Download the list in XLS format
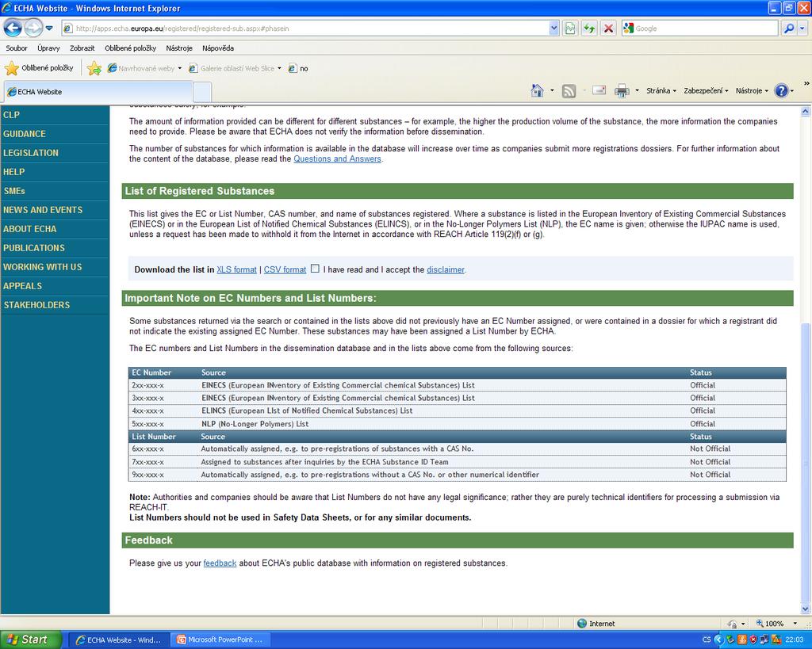This screenshot has height=649, width=812. 236,269
